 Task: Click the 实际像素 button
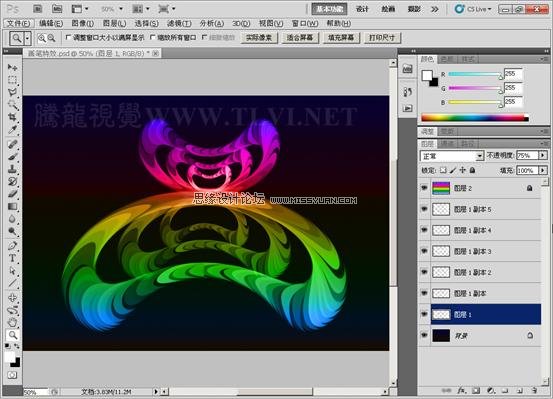[x=259, y=38]
